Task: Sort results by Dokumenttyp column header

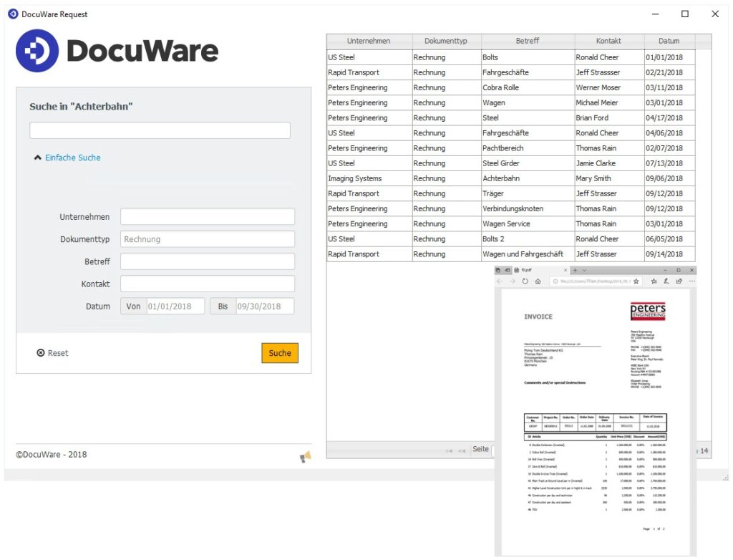Action: (446, 41)
